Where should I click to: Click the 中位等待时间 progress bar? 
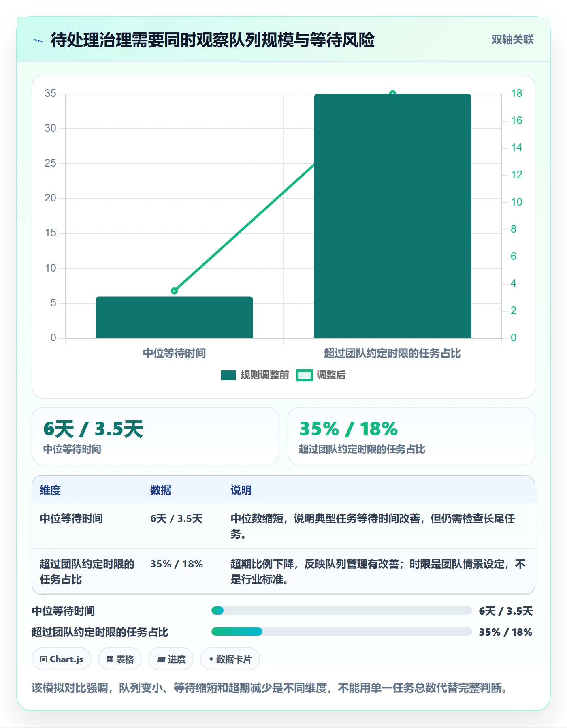point(341,610)
